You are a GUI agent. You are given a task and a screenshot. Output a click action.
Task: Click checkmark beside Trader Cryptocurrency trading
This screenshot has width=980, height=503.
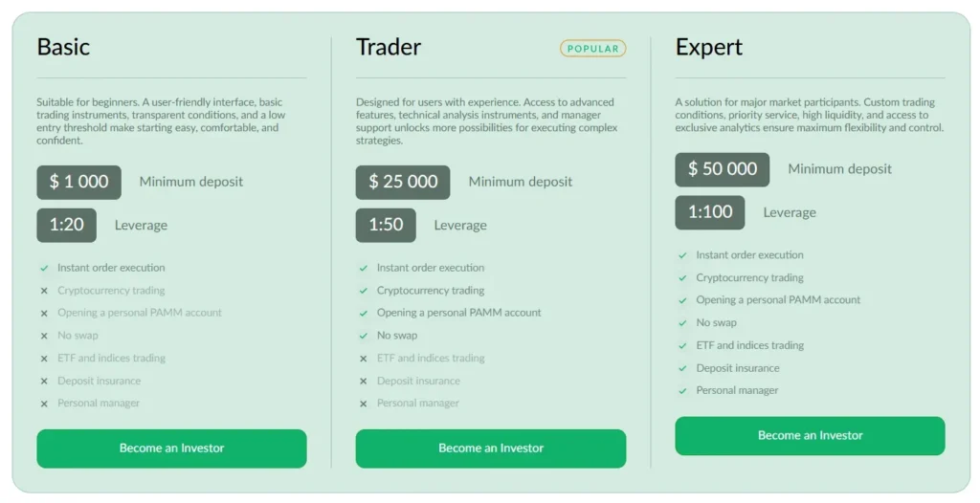click(x=363, y=291)
